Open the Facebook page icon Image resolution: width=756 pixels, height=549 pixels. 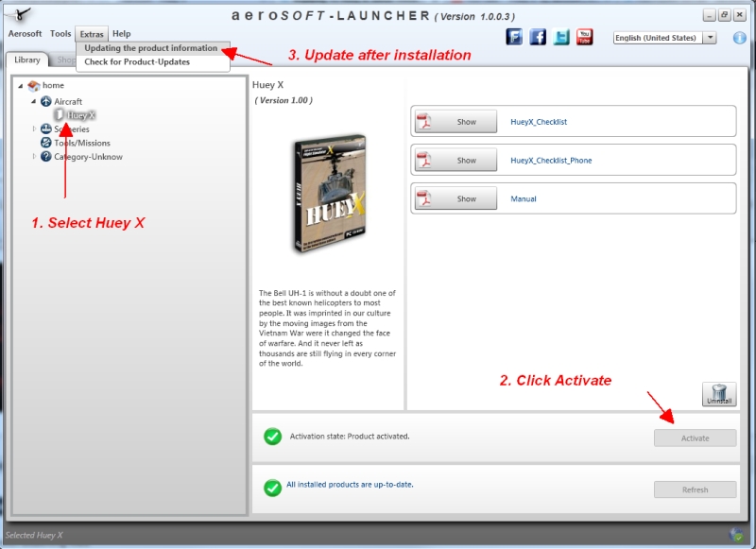(x=538, y=38)
